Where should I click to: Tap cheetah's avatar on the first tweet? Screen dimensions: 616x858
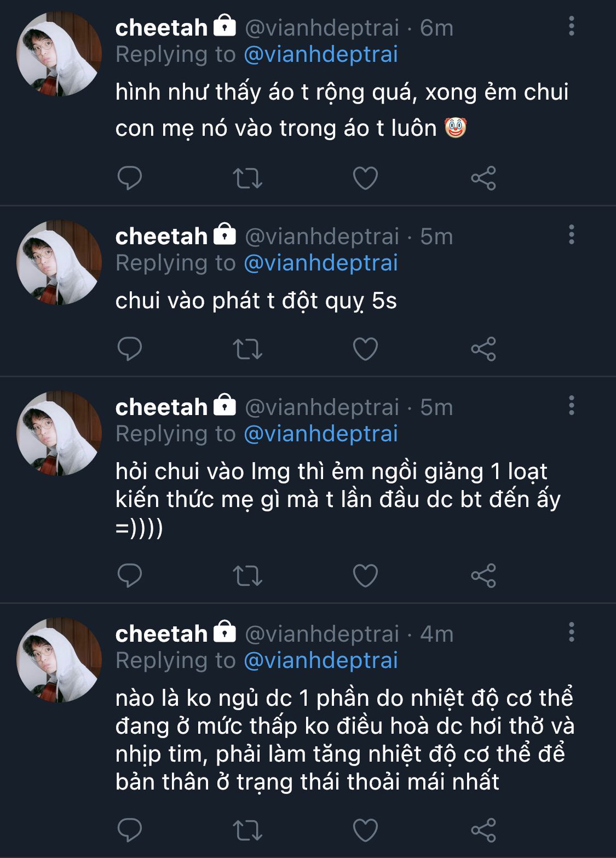click(59, 54)
